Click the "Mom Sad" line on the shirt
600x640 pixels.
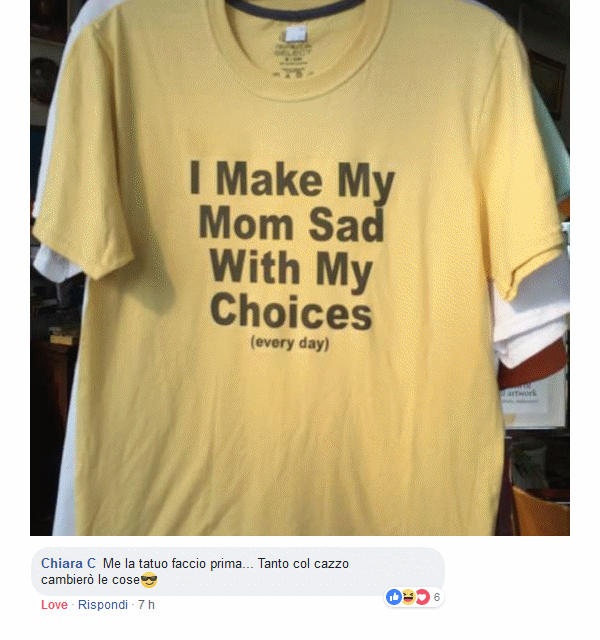point(291,223)
